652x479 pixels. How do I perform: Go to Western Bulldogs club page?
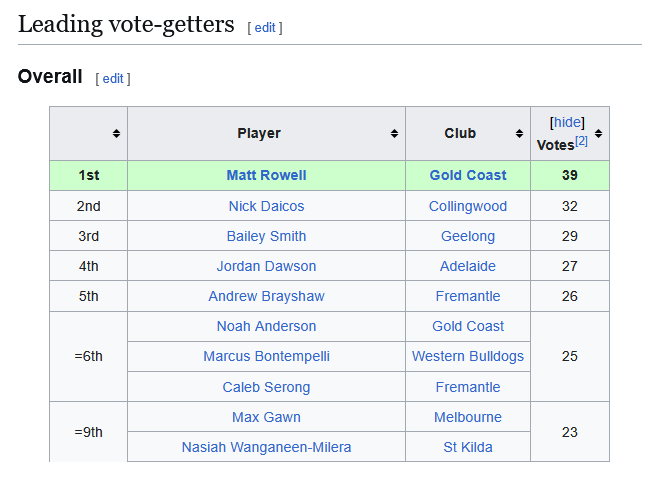click(468, 356)
